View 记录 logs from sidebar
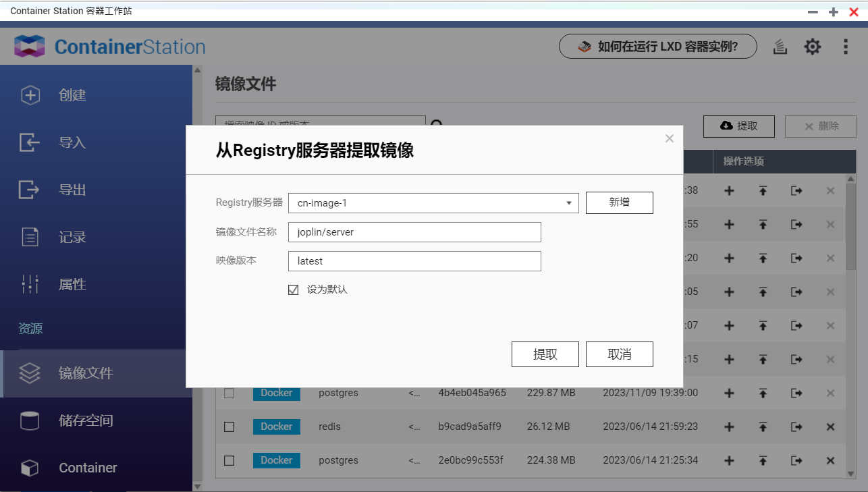The width and height of the screenshot is (868, 492). pos(96,237)
